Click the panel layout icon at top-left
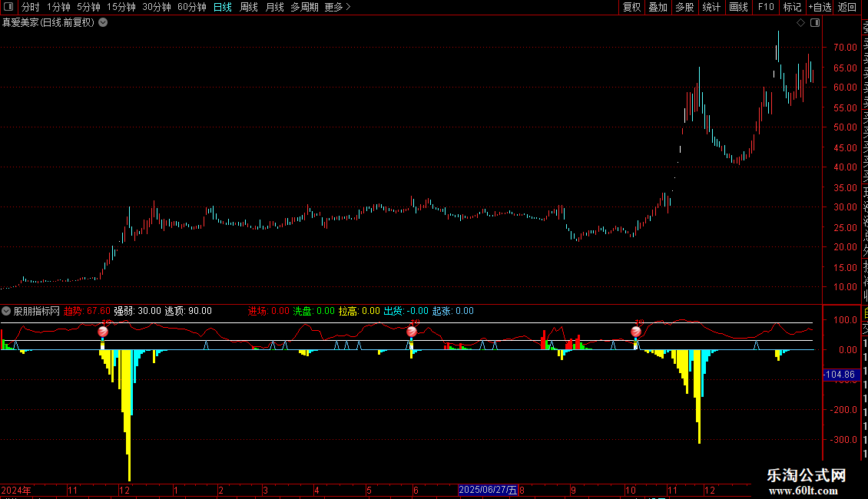The width and height of the screenshot is (868, 499). pos(8,7)
